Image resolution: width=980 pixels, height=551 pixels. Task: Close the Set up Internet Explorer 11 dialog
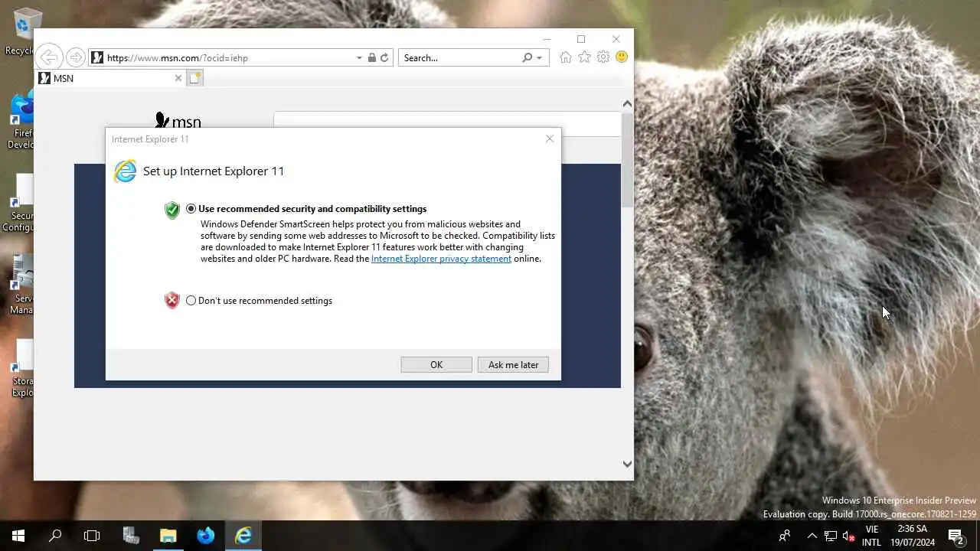pyautogui.click(x=549, y=139)
